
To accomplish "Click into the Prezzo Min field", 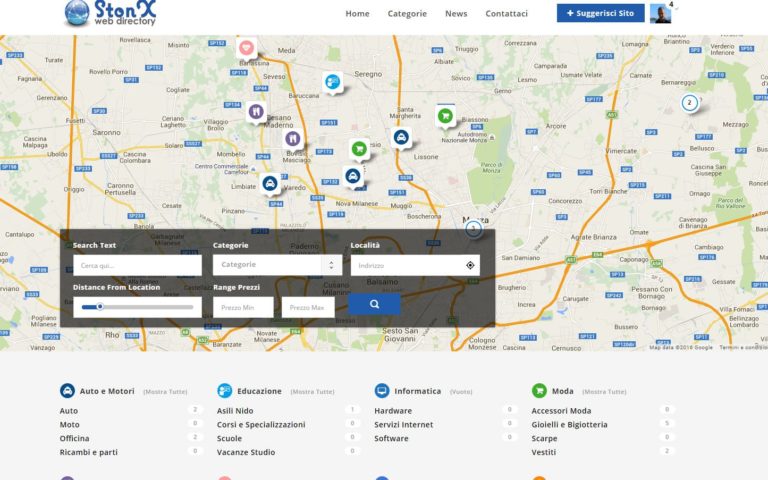I will pos(243,307).
